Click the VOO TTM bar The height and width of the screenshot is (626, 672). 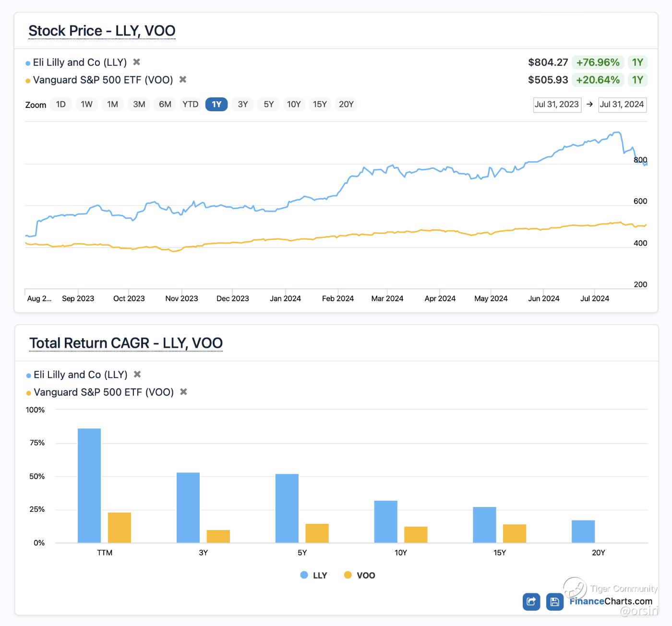120,528
